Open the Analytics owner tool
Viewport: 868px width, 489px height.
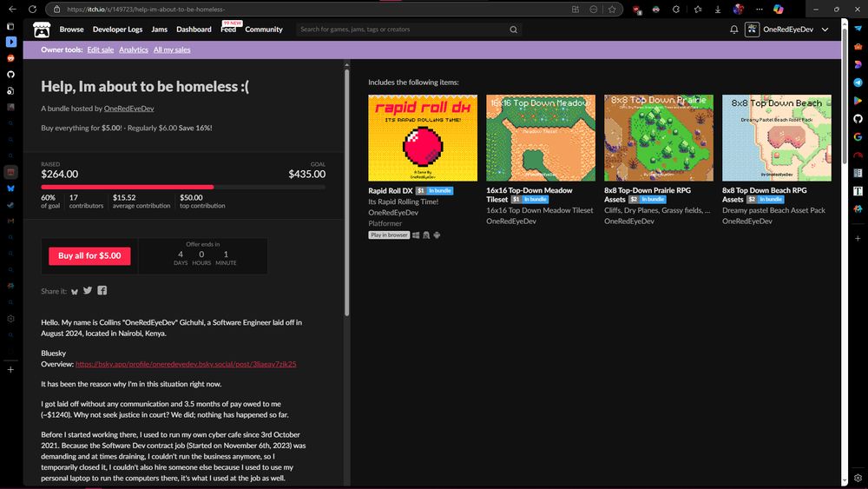134,50
